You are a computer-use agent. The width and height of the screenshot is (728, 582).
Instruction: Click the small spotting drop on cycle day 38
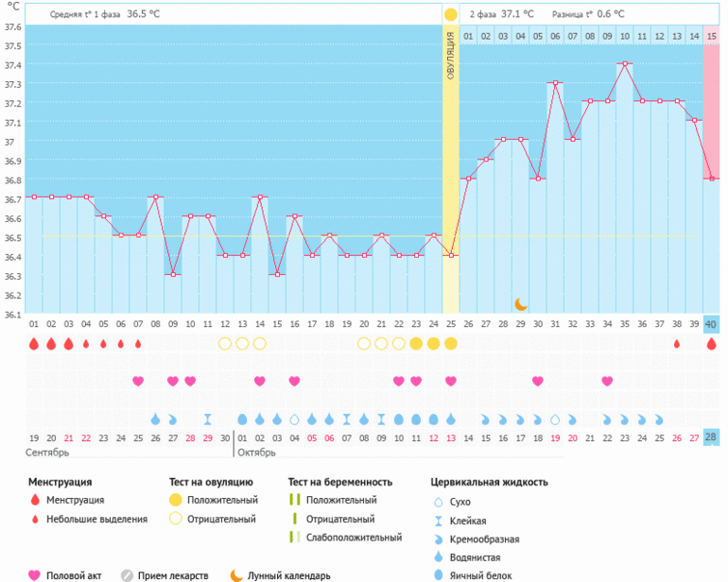(x=677, y=344)
